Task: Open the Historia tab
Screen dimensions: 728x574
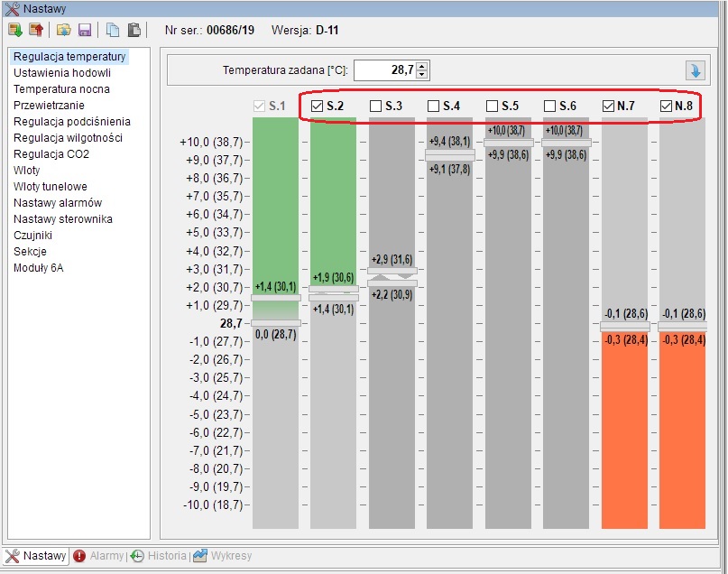Action: point(159,556)
